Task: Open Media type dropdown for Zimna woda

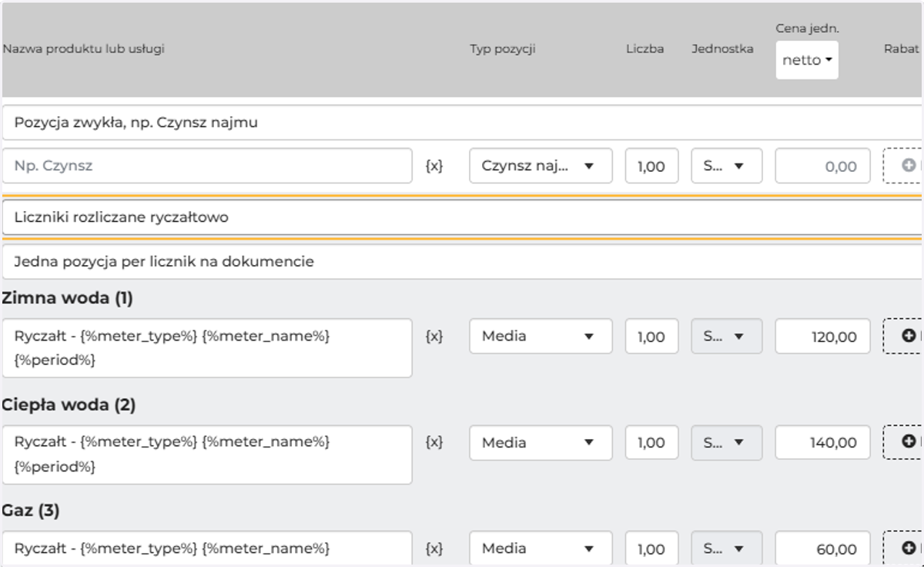Action: 541,336
